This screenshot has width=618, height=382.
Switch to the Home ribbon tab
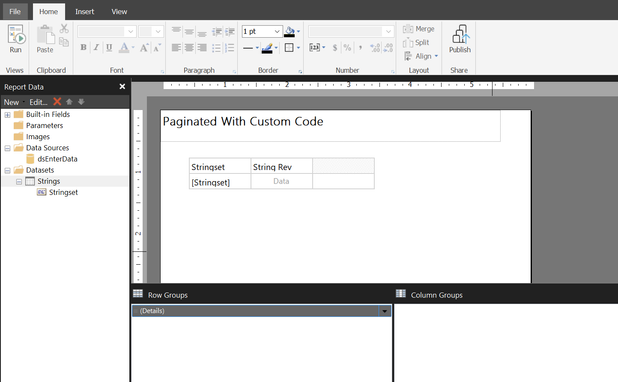coord(48,11)
